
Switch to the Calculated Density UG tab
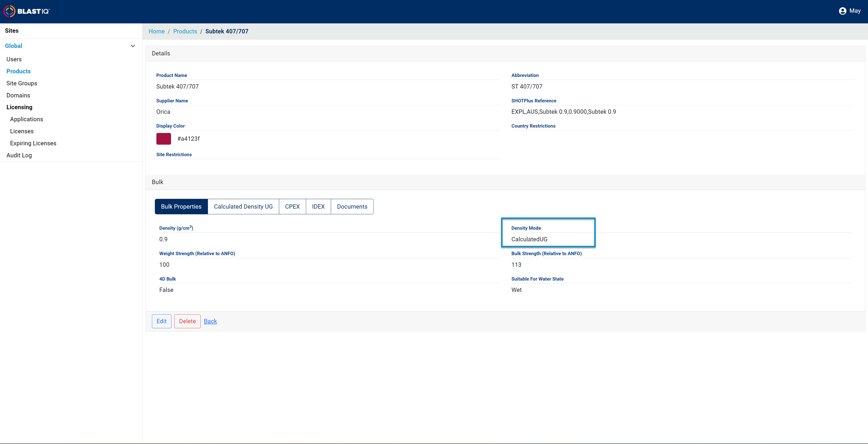coord(243,207)
